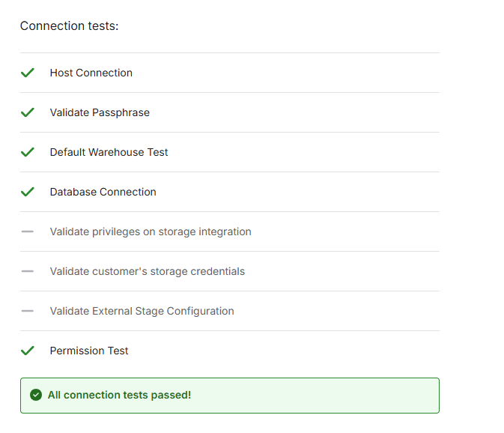
Task: Click the dash icon beside storage integration privileges
Action: (x=28, y=231)
